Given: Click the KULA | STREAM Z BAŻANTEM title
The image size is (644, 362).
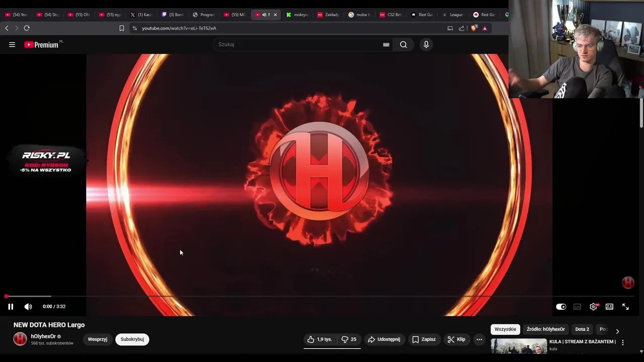Looking at the screenshot, I should coord(583,342).
